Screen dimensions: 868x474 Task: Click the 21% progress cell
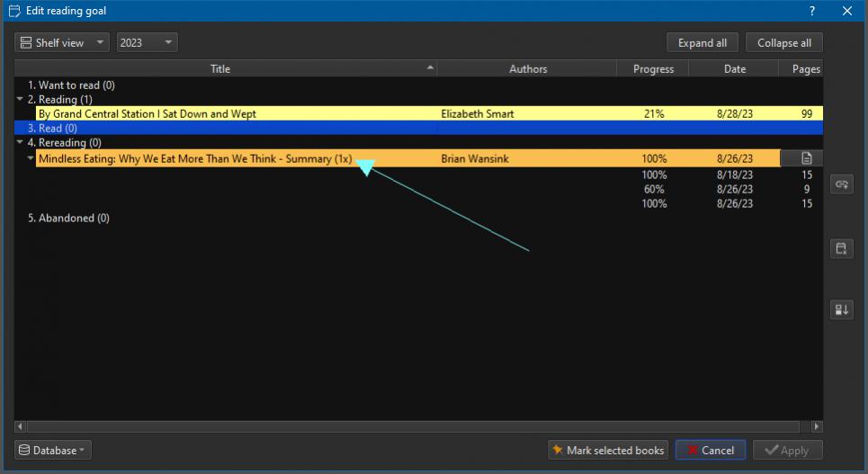tap(653, 113)
